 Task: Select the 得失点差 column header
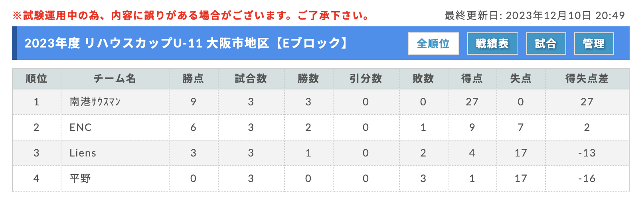[x=587, y=79]
